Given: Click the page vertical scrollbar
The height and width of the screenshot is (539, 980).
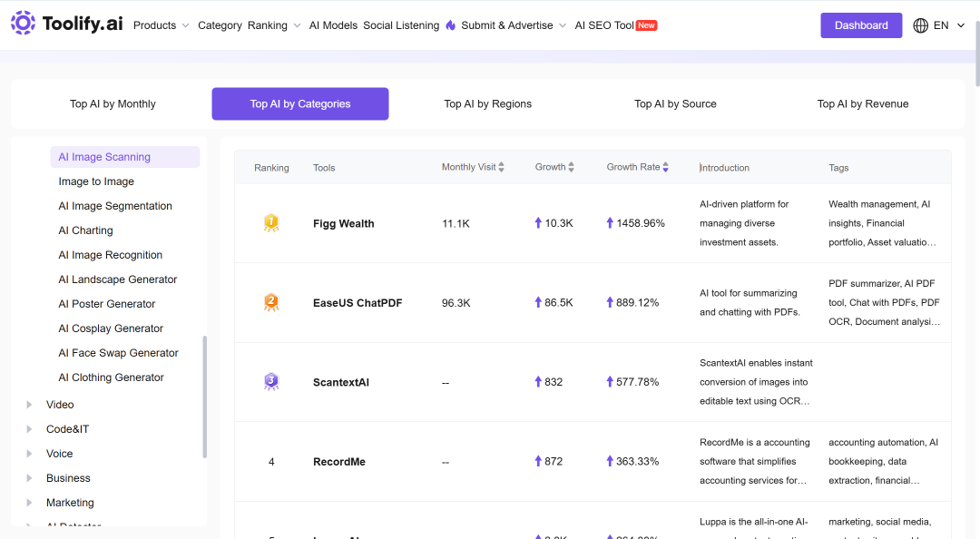Looking at the screenshot, I should pos(977,54).
